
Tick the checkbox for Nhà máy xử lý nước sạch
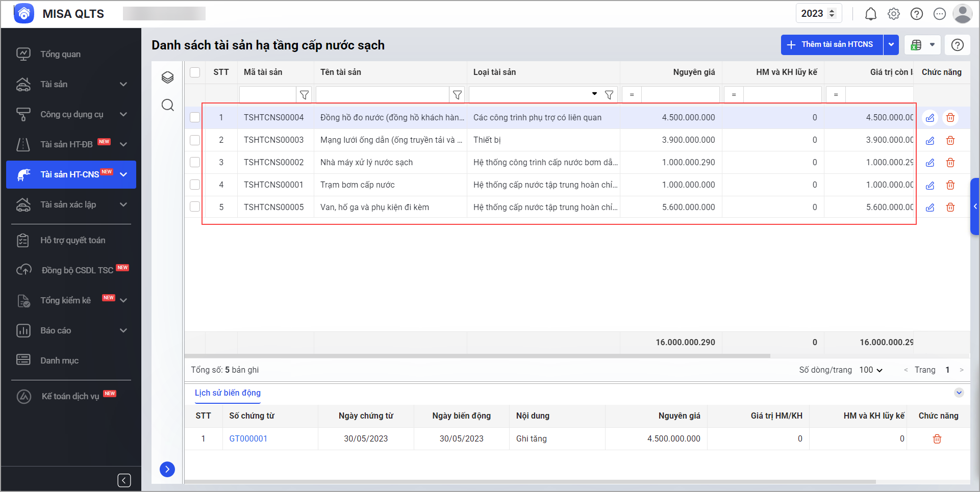point(195,162)
